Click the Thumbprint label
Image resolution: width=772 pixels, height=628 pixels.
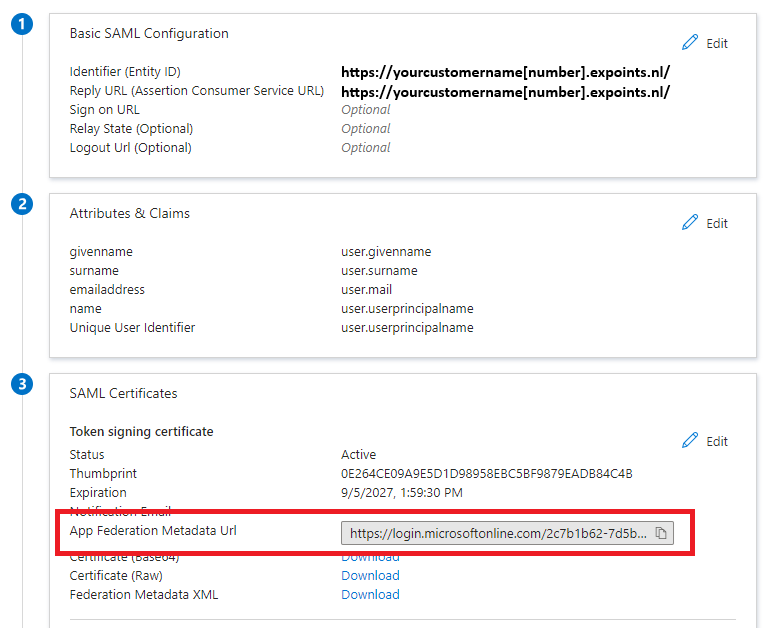pos(103,474)
